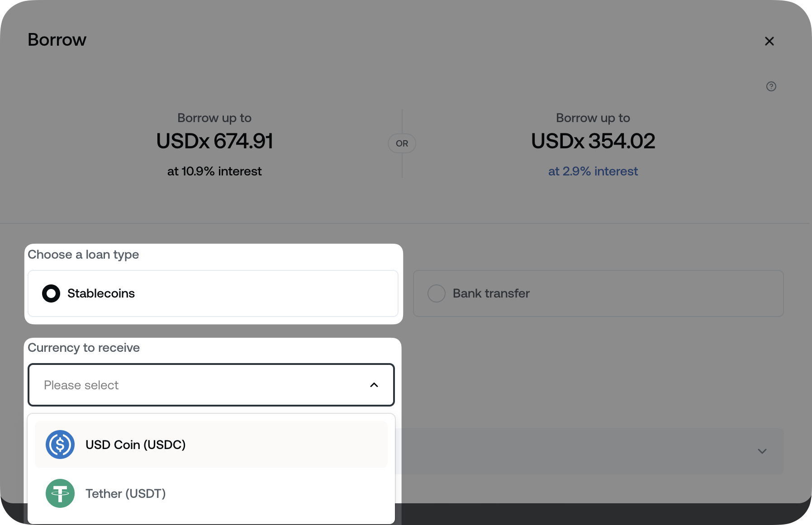812x525 pixels.
Task: Open the help question mark icon
Action: point(771,86)
